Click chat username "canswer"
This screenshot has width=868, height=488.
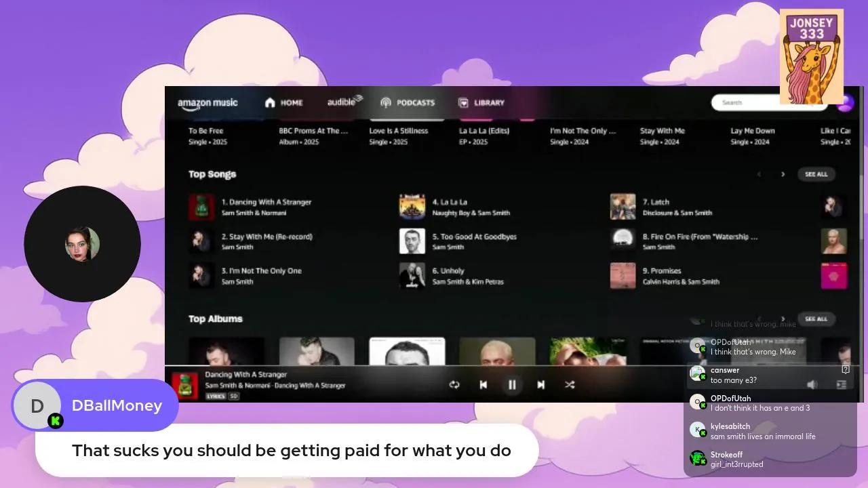(x=725, y=370)
